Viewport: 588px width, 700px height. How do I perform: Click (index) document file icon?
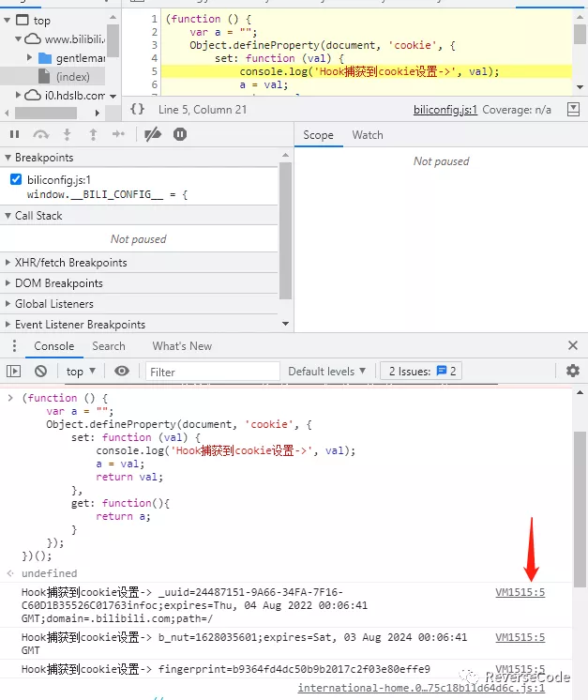[x=44, y=76]
